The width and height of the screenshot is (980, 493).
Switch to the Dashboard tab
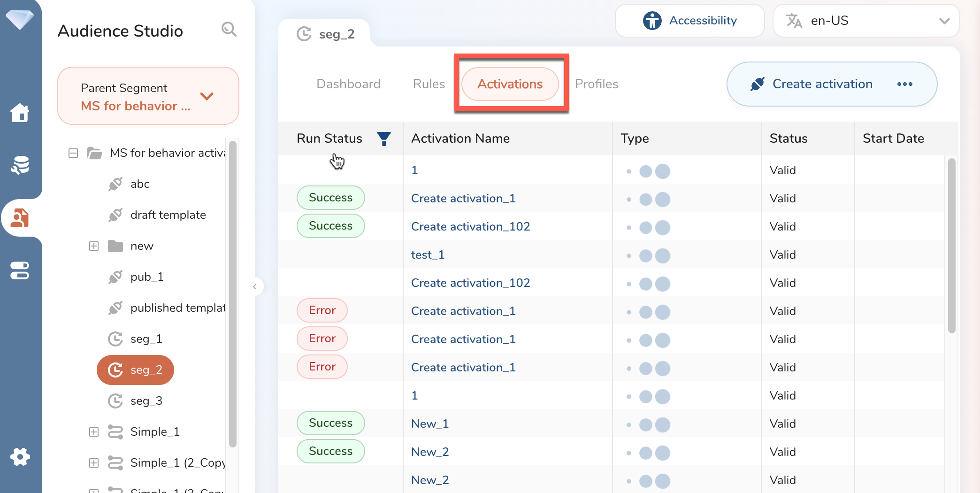click(348, 84)
